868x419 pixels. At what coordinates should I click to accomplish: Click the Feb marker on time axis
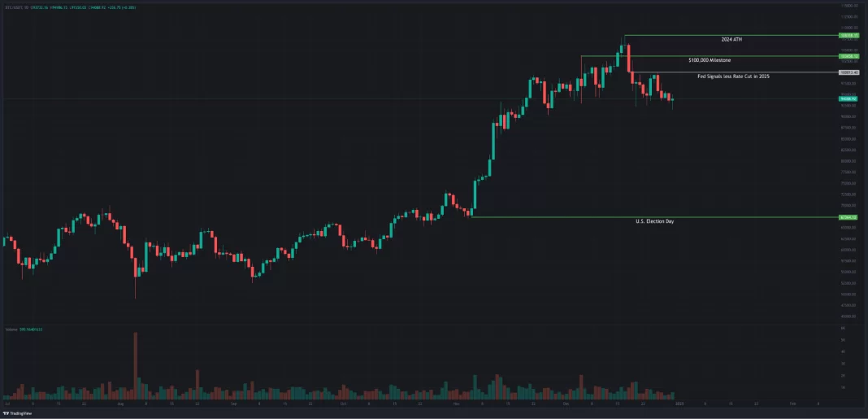(792, 403)
